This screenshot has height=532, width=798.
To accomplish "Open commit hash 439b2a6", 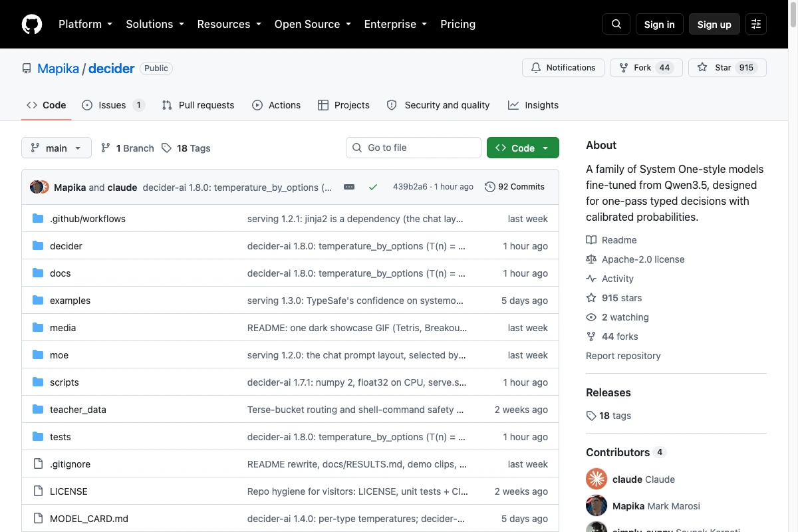I will pyautogui.click(x=410, y=187).
